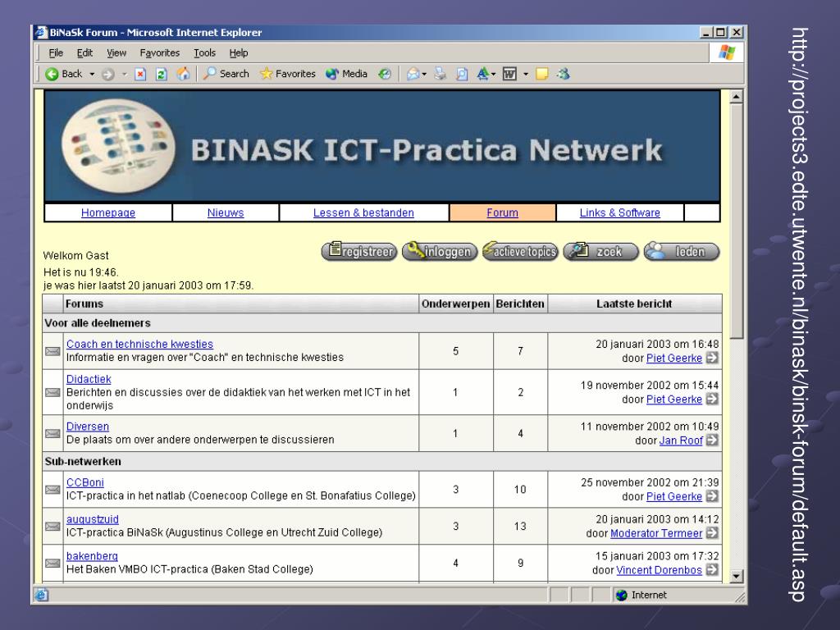Open the CCBoni sub-network forum
The width and height of the screenshot is (840, 630).
(x=85, y=482)
